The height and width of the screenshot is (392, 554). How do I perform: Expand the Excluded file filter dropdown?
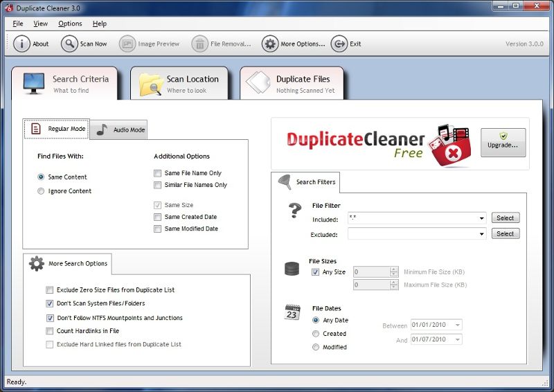pos(481,235)
